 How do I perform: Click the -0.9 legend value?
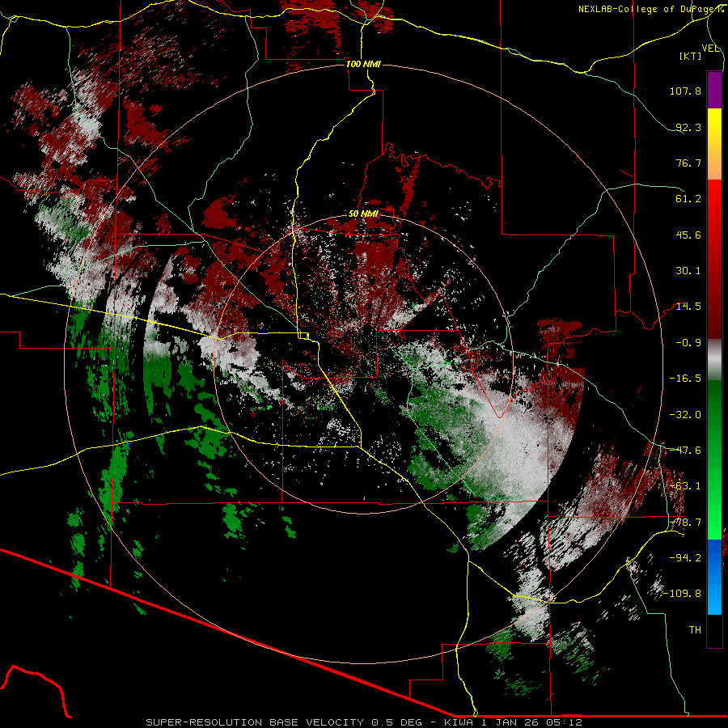point(688,343)
